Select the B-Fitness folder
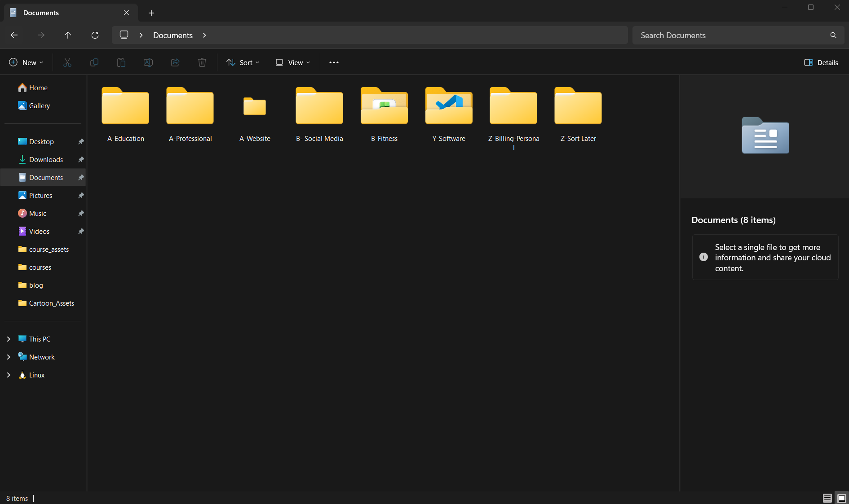The image size is (849, 504). (384, 114)
